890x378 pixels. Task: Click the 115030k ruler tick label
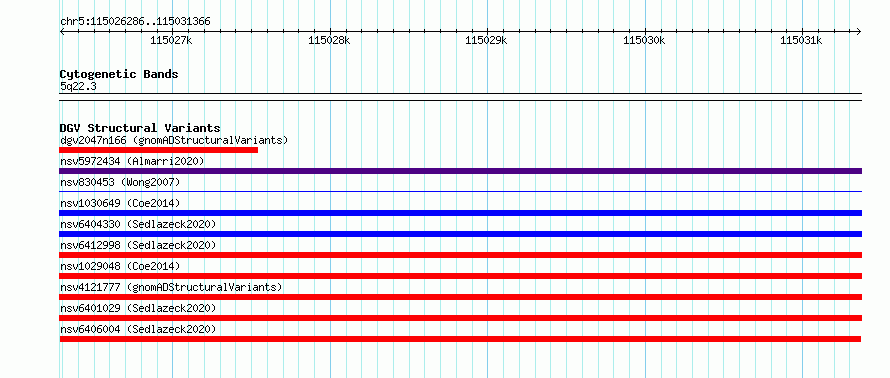(644, 40)
